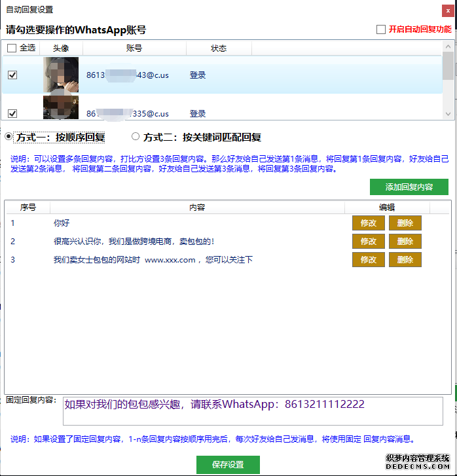Viewport: 457px width, 476px height.
Task: Click the 固定回复内容 text box
Action: 253,411
